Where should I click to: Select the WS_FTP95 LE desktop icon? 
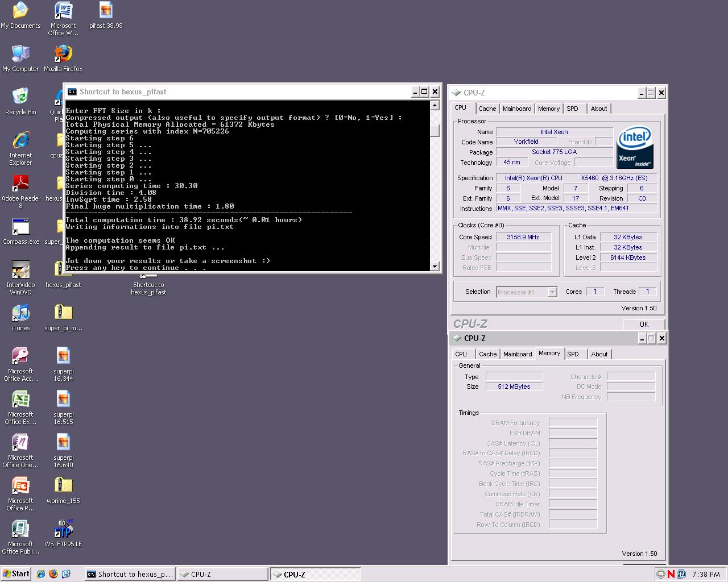(63, 534)
